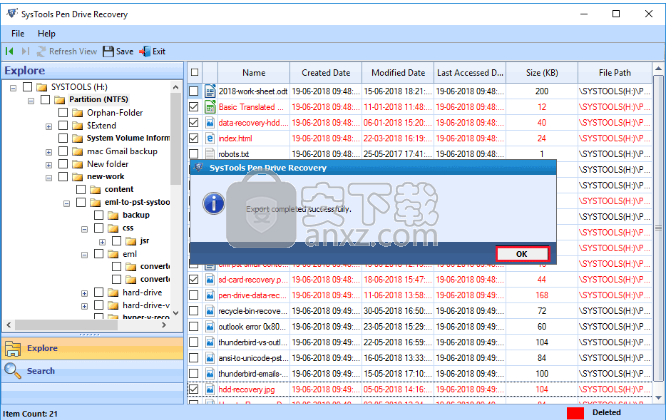The image size is (668, 420).
Task: Click the Exit toolbar icon
Action: click(x=145, y=52)
